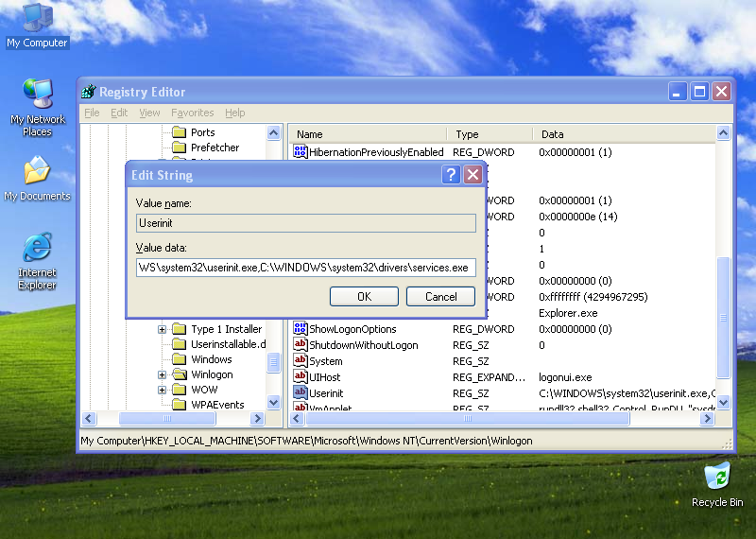The image size is (756, 539).
Task: Click the 0x0000000e (14) data cell
Action: (x=578, y=217)
